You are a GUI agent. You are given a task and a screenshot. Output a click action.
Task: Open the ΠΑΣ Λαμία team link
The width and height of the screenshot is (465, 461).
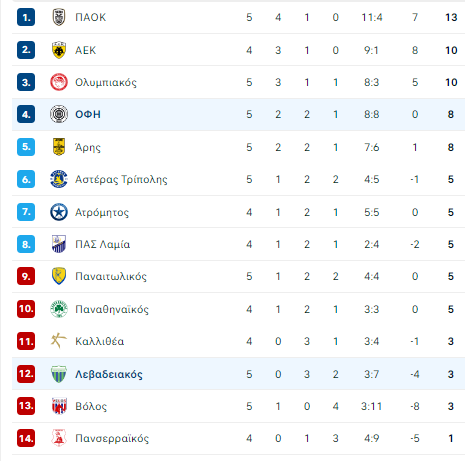(103, 244)
